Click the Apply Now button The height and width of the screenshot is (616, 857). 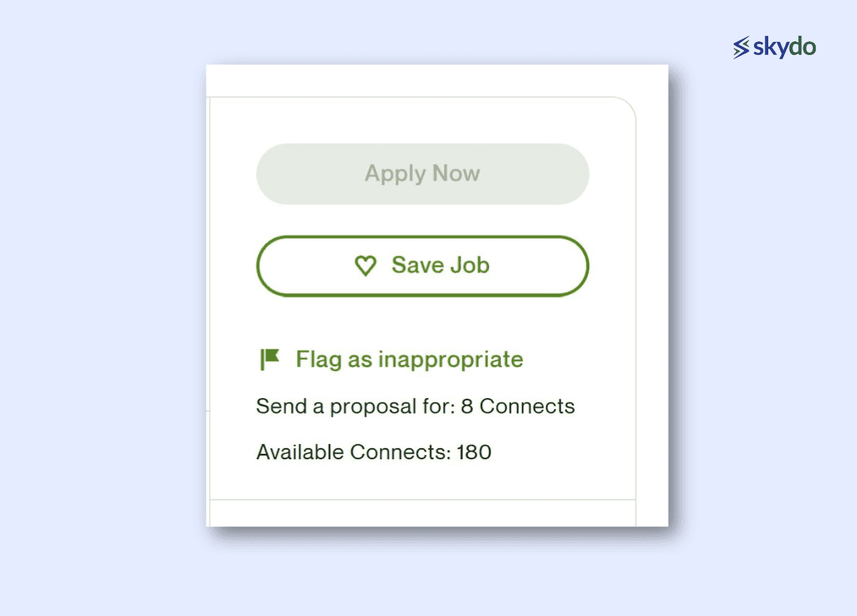pyautogui.click(x=422, y=174)
